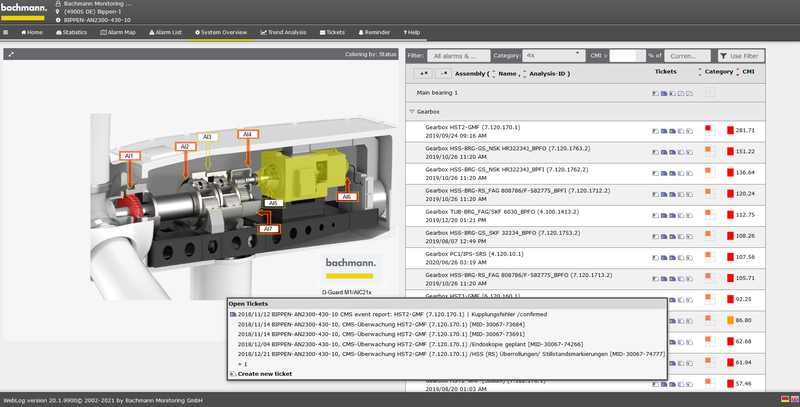
Task: Click red CMI swatch showing 281.71
Action: (729, 130)
